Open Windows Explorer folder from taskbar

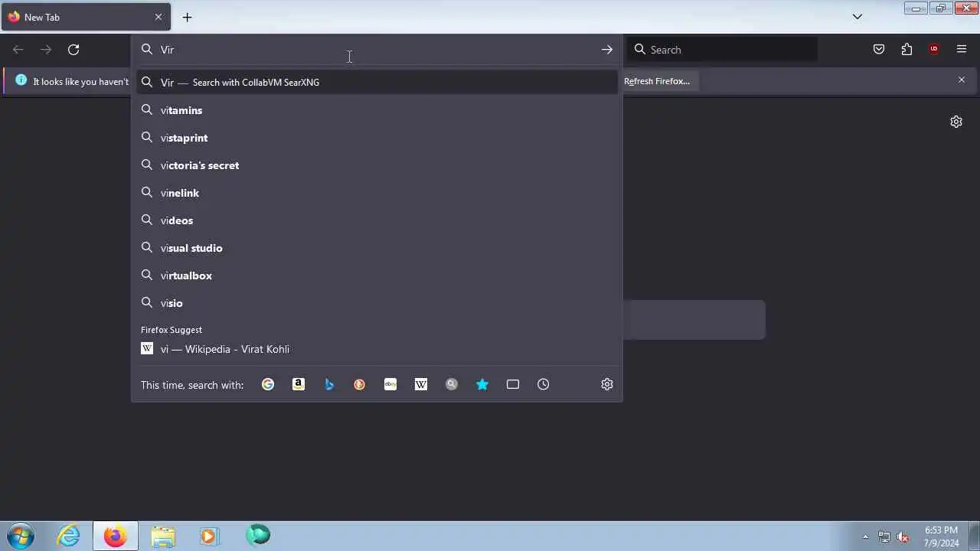pos(162,536)
